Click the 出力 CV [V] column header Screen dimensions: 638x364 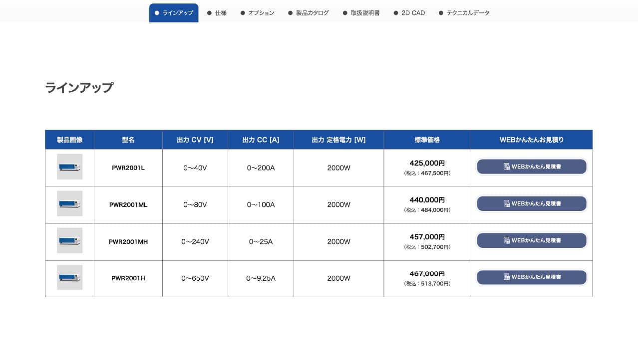tap(195, 140)
